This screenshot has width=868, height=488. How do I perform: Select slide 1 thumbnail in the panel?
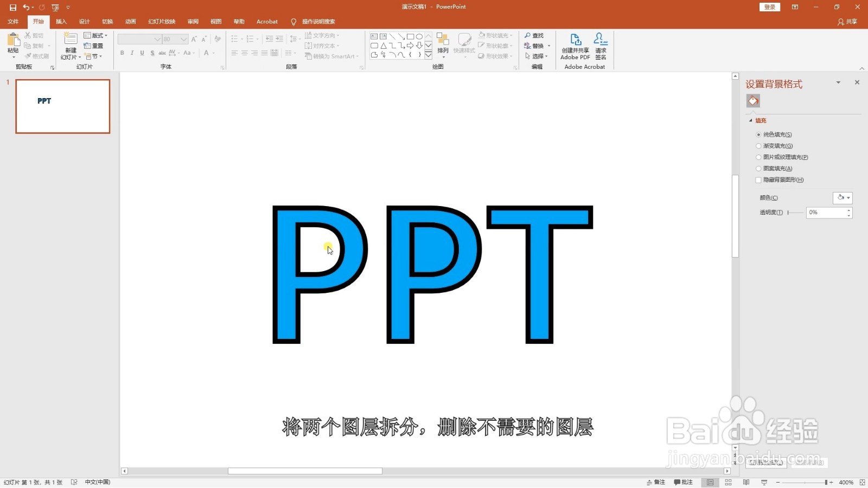62,106
